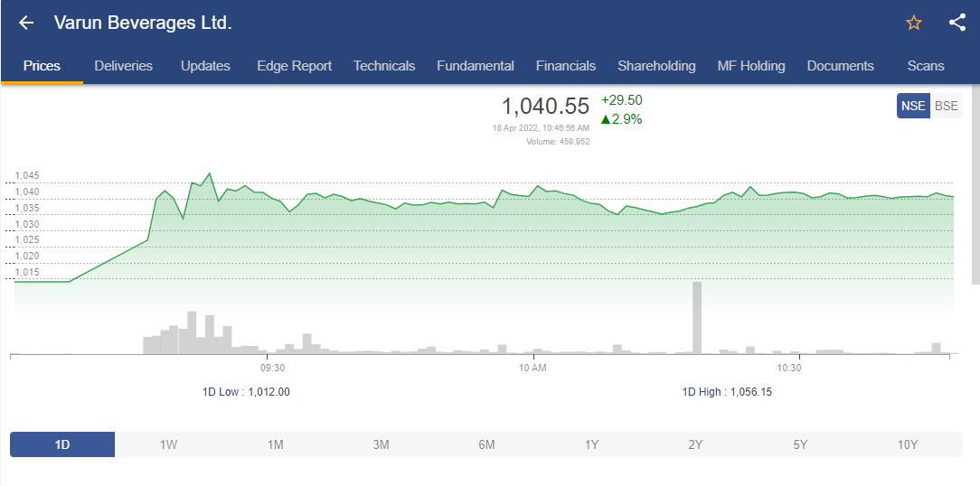980x486 pixels.
Task: Click the page's vertical scrollbar
Action: coord(975,184)
